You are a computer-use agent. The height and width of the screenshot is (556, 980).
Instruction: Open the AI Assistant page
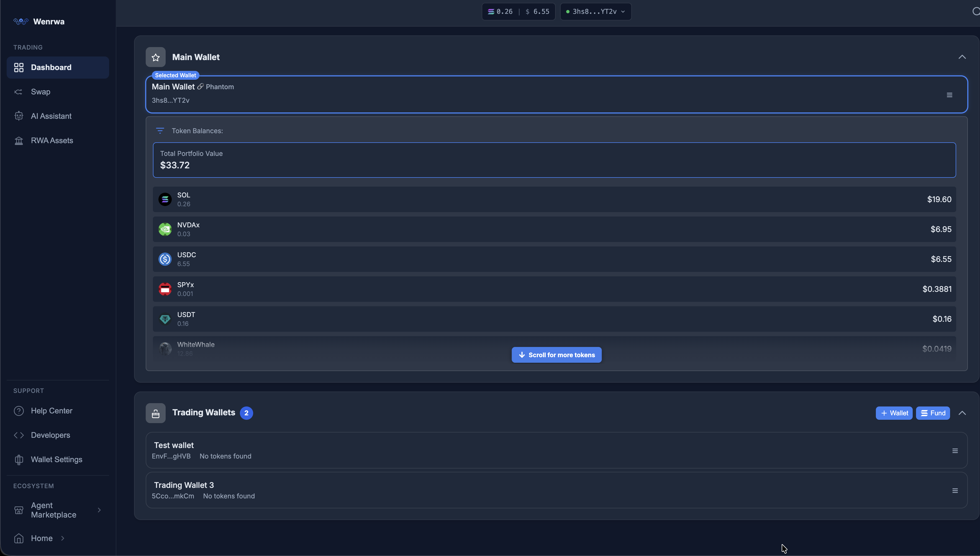58,116
